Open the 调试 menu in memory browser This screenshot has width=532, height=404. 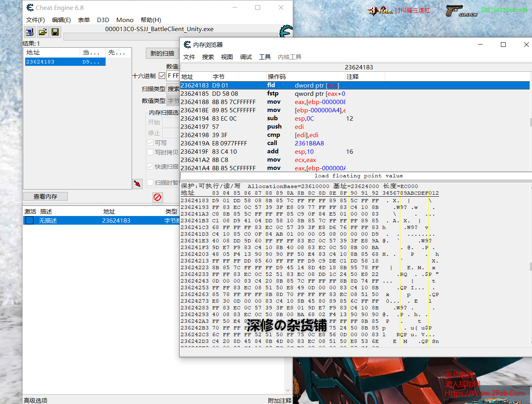point(246,57)
